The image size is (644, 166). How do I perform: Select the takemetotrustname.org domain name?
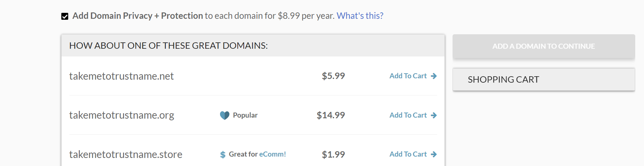[x=122, y=115]
